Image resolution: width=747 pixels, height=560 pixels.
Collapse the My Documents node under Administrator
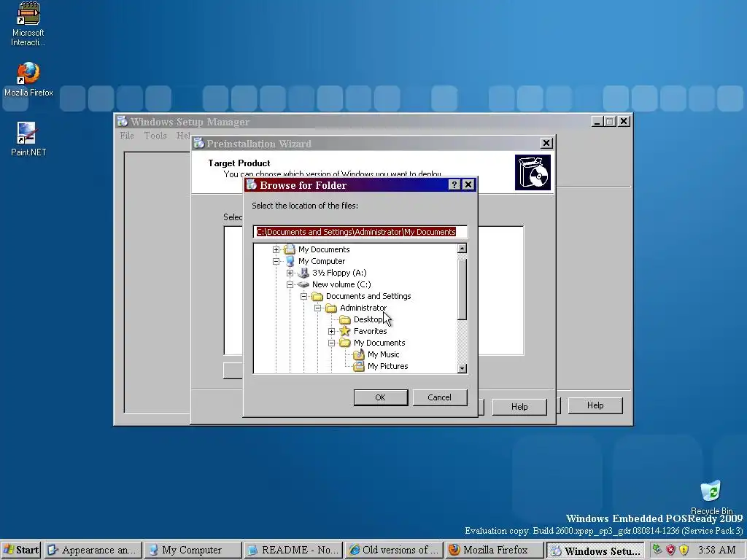click(332, 343)
